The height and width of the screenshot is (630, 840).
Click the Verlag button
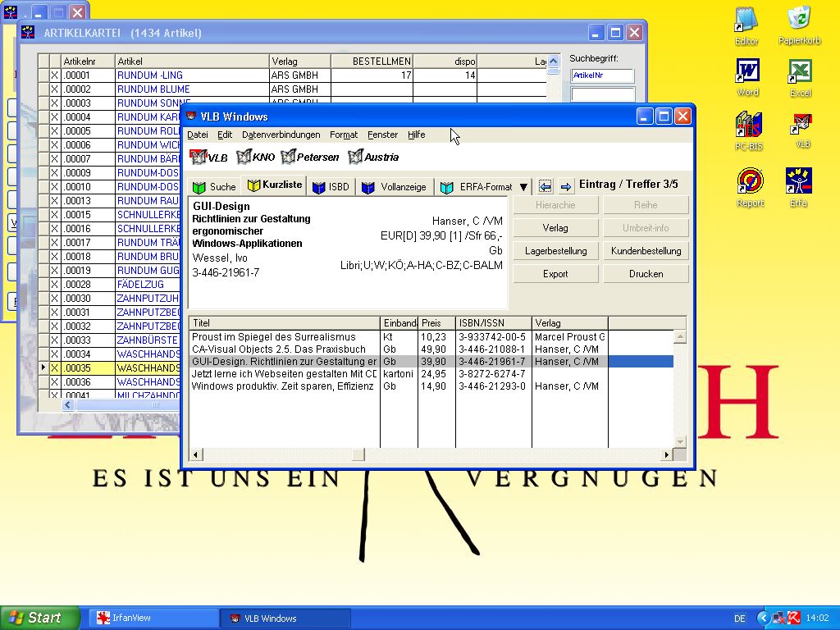(555, 228)
